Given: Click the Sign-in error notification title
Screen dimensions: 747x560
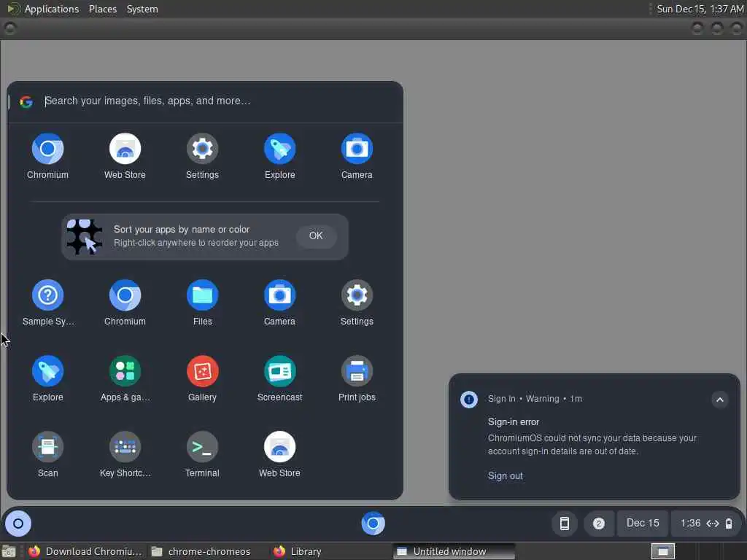Looking at the screenshot, I should (x=513, y=422).
